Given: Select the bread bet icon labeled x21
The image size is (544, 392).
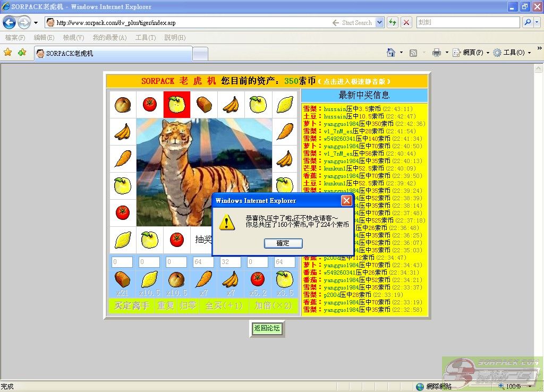Looking at the screenshot, I should pyautogui.click(x=122, y=279).
